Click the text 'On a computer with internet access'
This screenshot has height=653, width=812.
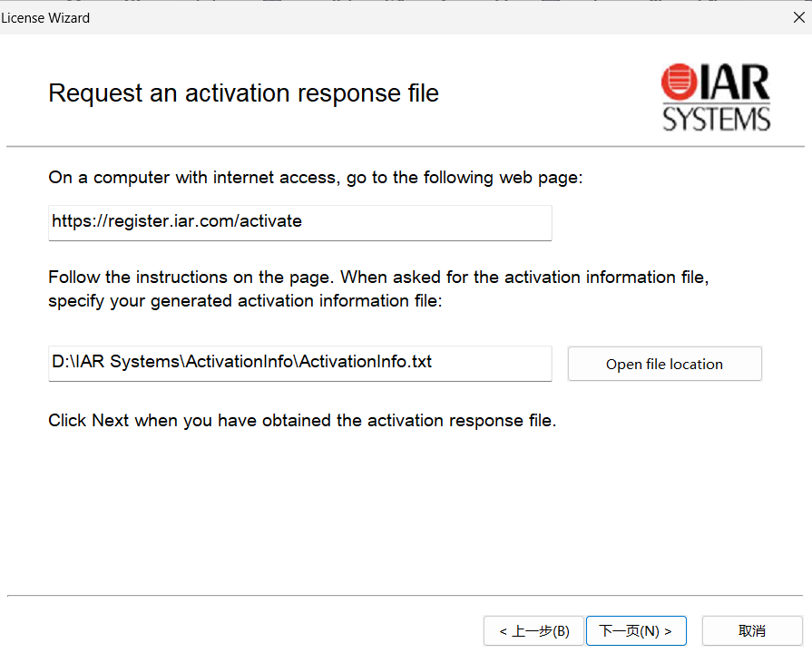coord(193,178)
